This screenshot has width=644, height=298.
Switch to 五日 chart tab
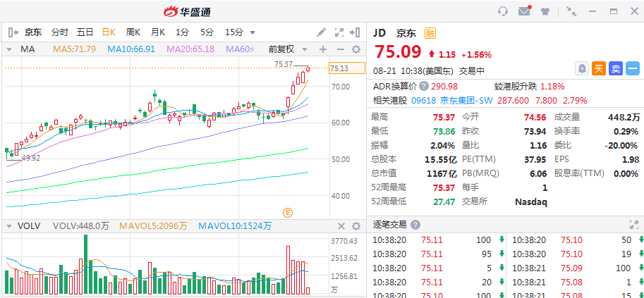pos(85,32)
